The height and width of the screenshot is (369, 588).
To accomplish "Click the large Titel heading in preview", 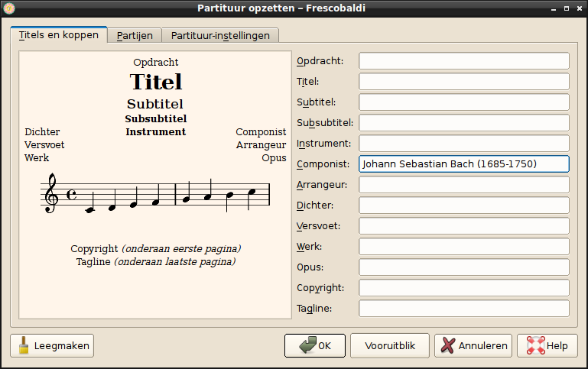I will click(x=155, y=82).
